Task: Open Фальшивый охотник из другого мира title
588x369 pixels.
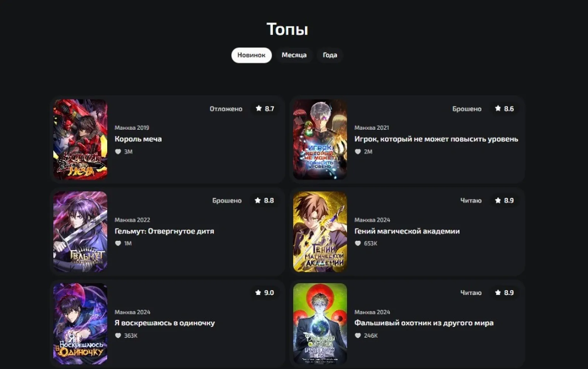Action: [424, 323]
